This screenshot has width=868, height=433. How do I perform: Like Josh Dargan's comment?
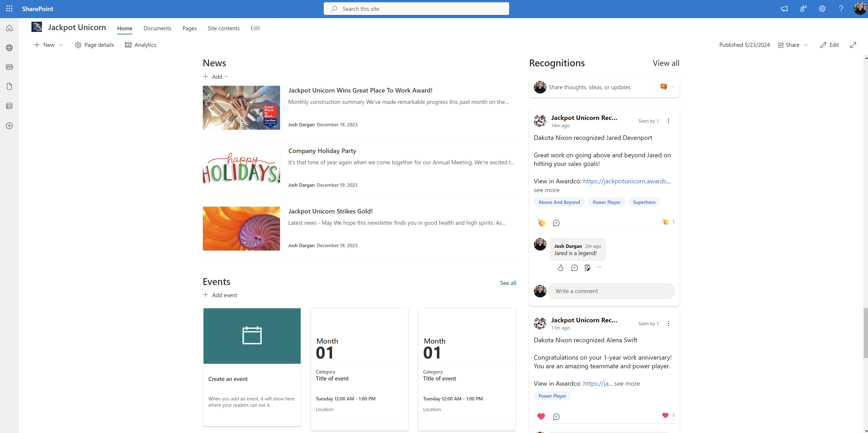click(561, 268)
